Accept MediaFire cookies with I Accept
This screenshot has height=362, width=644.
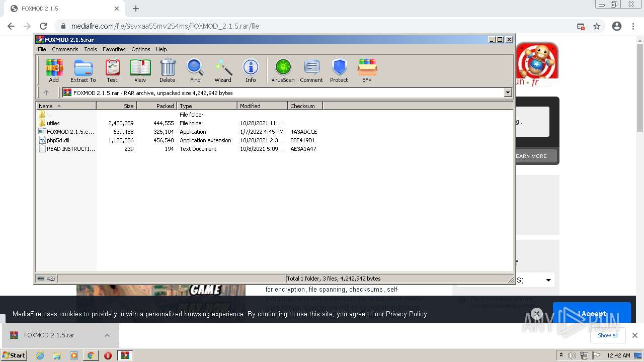(592, 314)
